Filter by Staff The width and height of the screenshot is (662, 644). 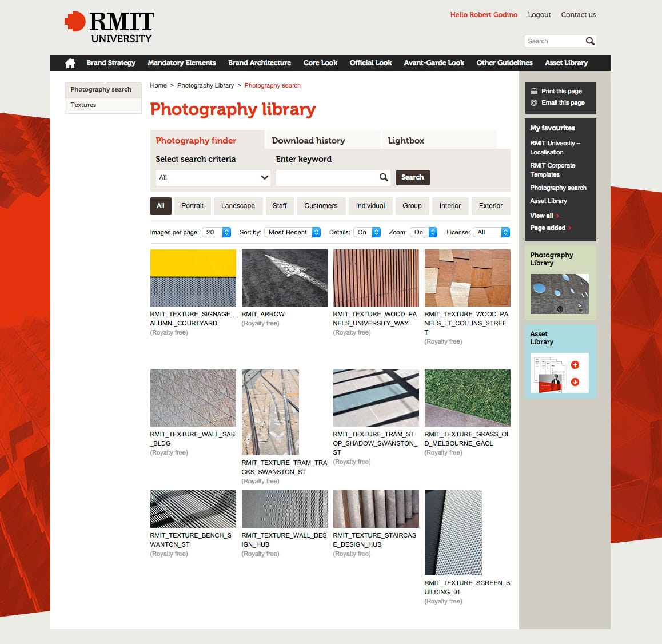point(279,206)
